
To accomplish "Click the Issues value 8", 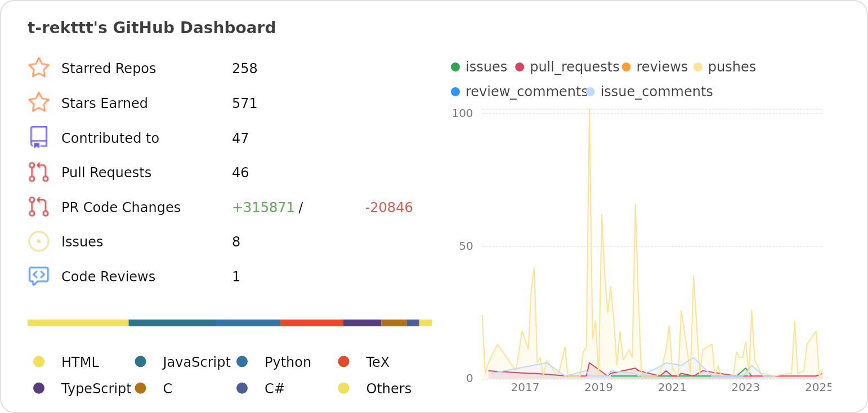I will coord(236,242).
